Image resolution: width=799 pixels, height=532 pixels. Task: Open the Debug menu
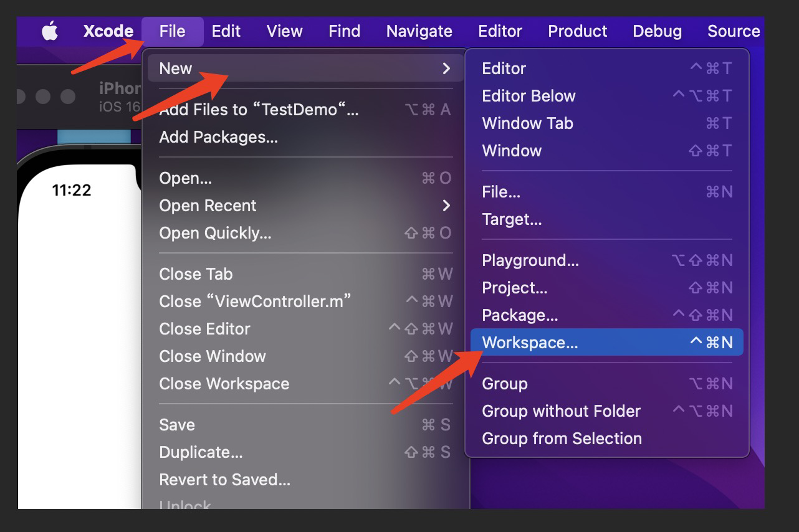click(658, 31)
